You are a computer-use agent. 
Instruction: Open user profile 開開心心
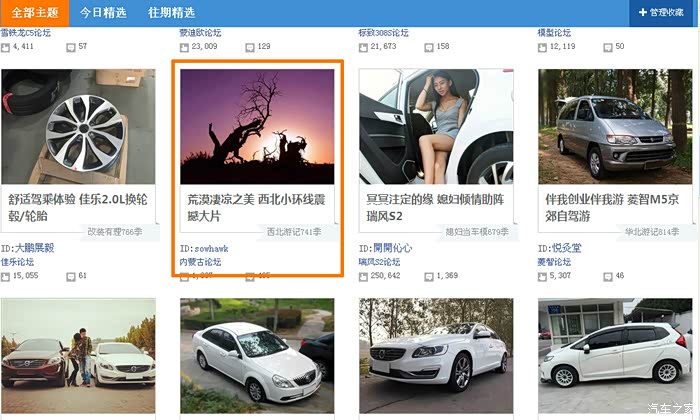click(392, 248)
